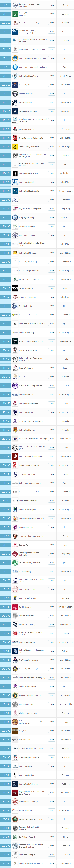
Task: Click the Tufts University logo
Action: tap(15, 571)
